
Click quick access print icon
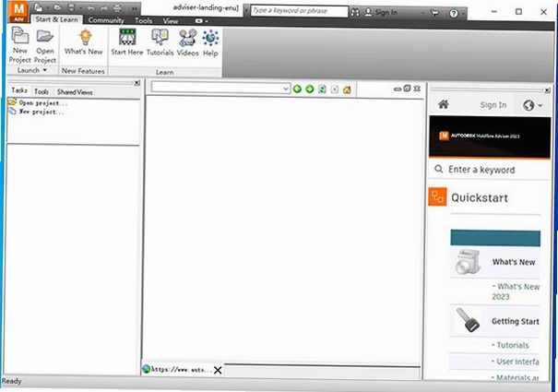[x=117, y=7]
